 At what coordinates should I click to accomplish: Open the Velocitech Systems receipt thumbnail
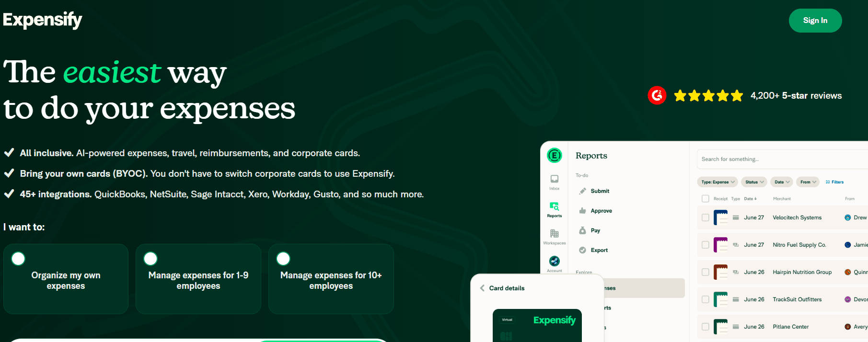click(720, 217)
